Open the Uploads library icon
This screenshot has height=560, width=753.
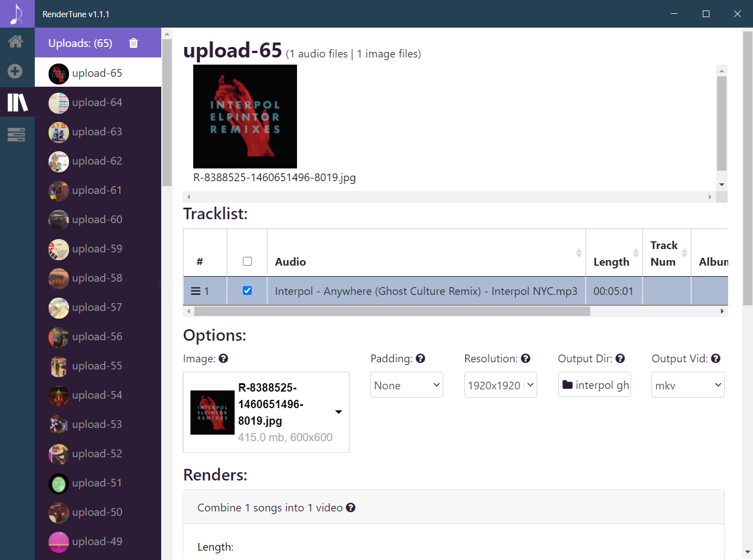(x=17, y=102)
